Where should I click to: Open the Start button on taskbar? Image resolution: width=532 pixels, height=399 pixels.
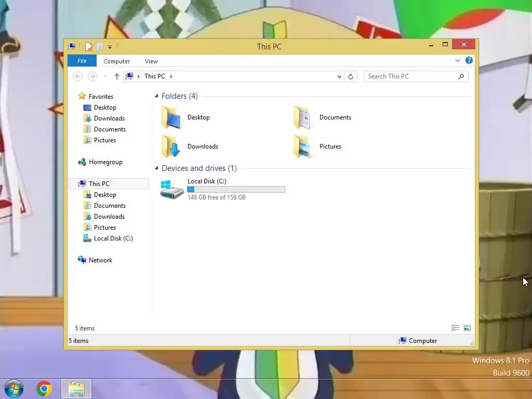14,389
